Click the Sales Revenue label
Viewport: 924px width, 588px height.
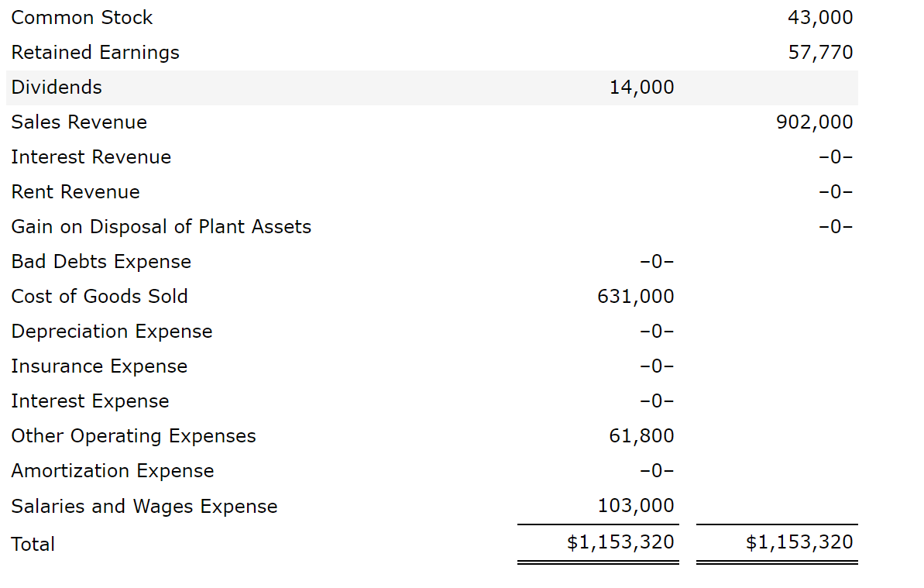click(79, 122)
